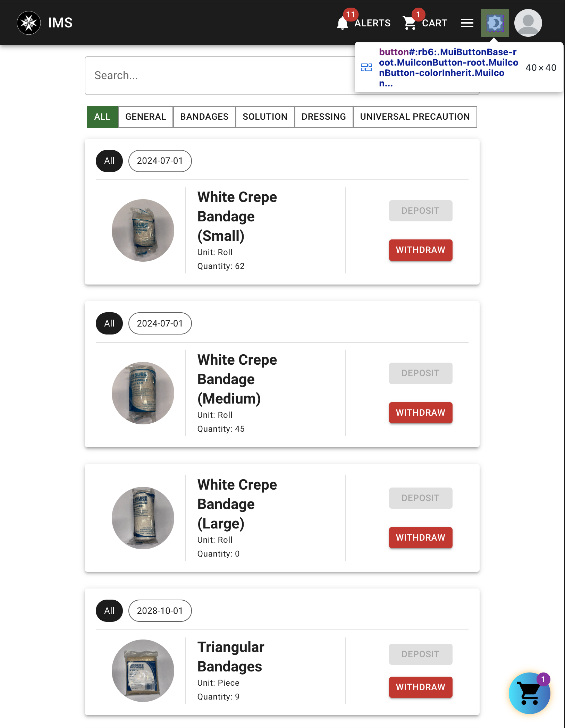This screenshot has height=728, width=565.
Task: Open the hamburger menu icon
Action: (x=467, y=23)
